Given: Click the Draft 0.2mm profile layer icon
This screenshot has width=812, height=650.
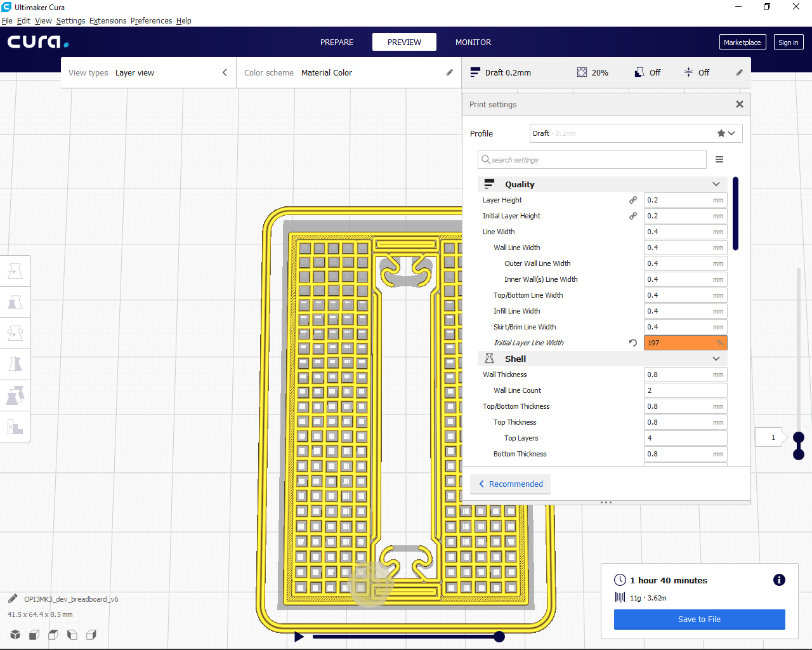Looking at the screenshot, I should point(475,72).
